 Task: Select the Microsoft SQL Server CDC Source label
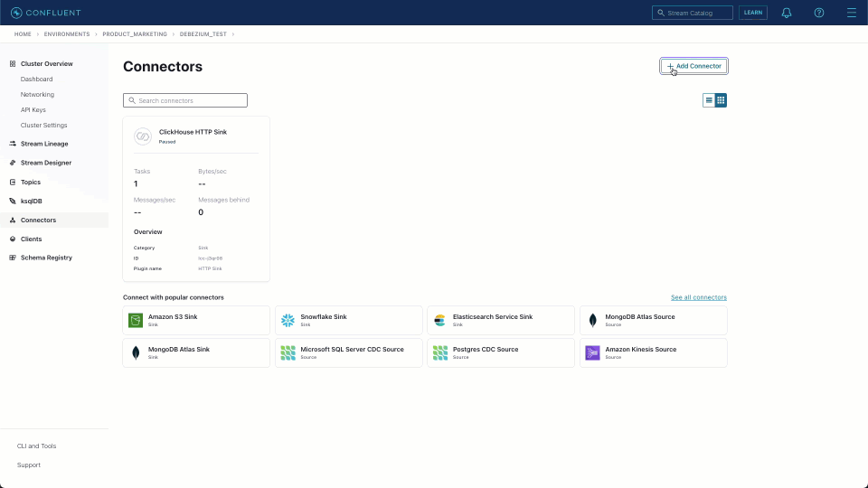tap(352, 350)
